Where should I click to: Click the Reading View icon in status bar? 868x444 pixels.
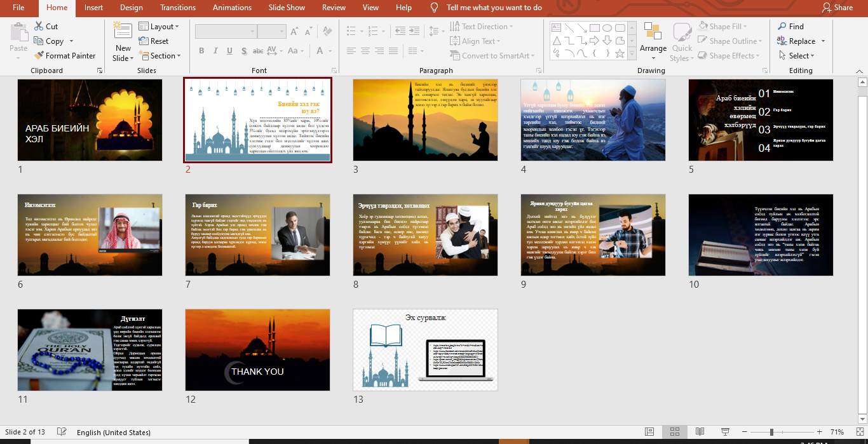700,431
